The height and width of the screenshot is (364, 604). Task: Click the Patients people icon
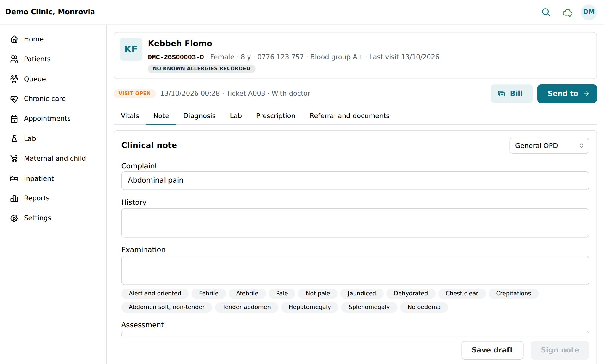tap(14, 59)
